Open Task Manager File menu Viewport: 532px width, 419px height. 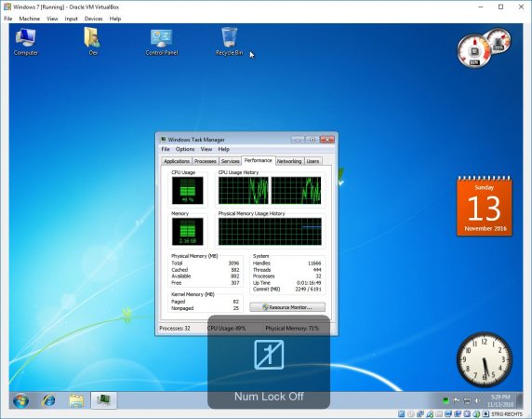coord(166,149)
